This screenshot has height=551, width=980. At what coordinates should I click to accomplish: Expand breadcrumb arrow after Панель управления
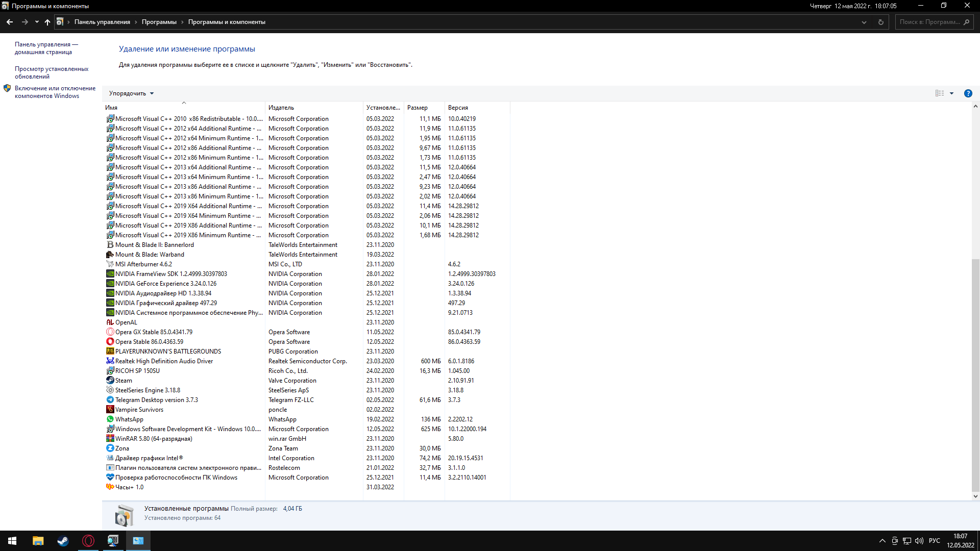coord(136,22)
